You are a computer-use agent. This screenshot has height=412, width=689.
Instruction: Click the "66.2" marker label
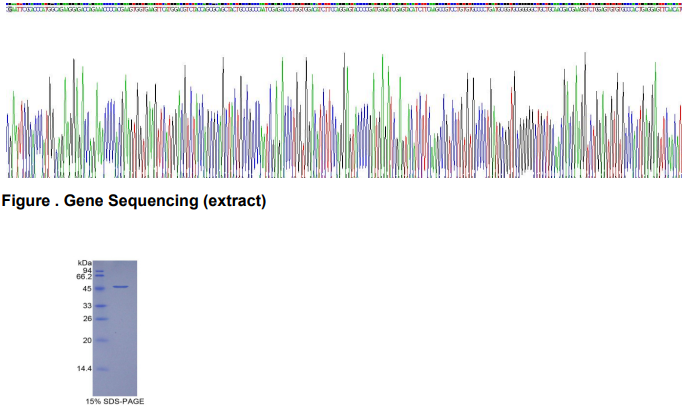[x=84, y=277]
